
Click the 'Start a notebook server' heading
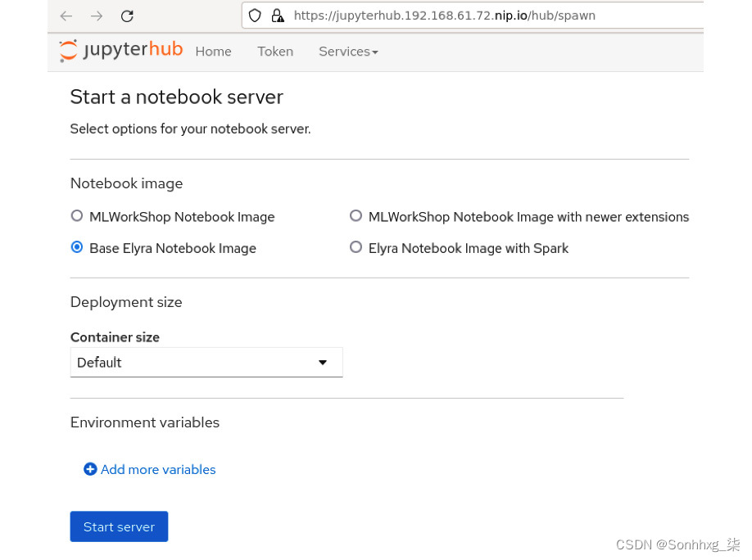coord(176,97)
